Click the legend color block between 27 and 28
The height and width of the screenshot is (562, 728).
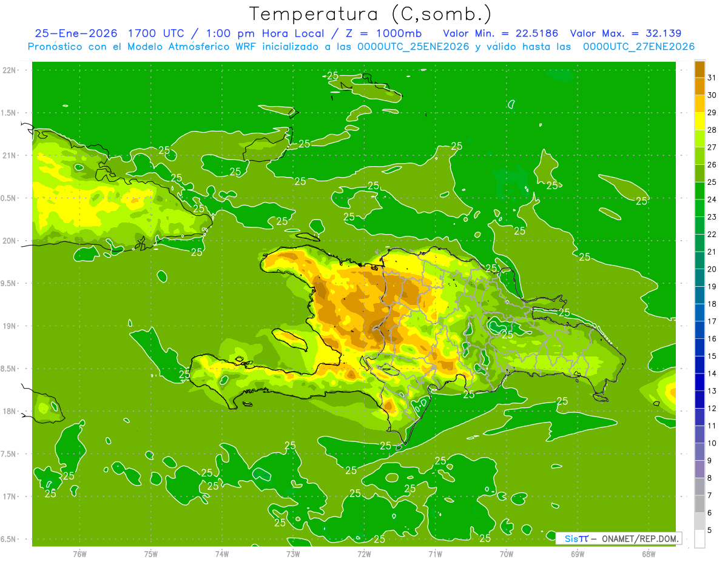coord(699,138)
